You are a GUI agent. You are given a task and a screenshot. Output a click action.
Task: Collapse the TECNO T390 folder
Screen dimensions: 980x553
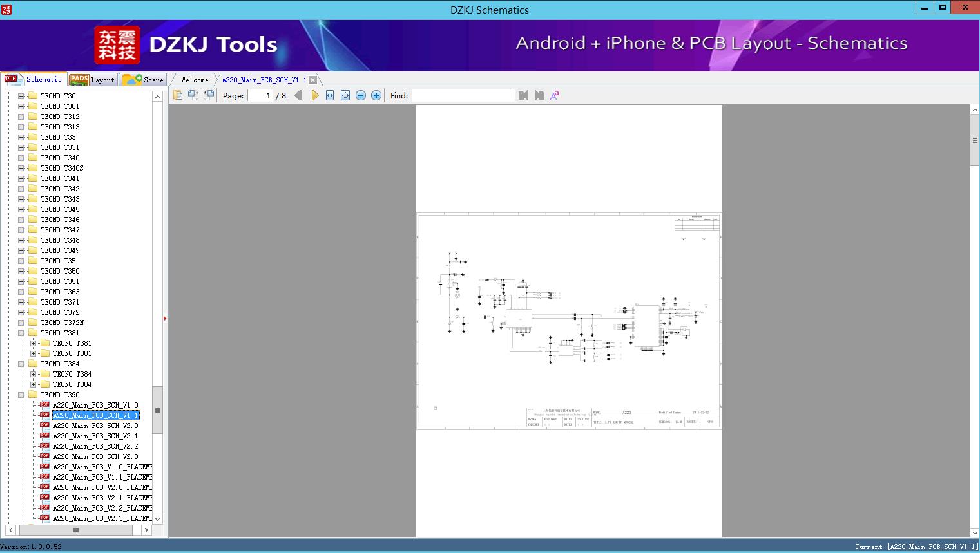tap(21, 395)
